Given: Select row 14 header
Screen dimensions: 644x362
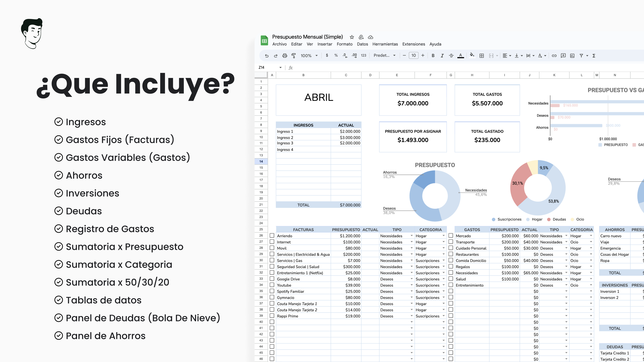Looking at the screenshot, I should click(261, 161).
